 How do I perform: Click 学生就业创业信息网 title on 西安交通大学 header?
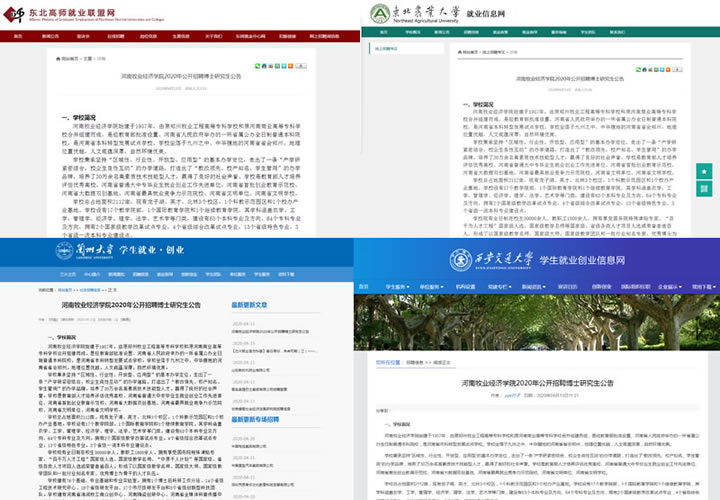[582, 260]
